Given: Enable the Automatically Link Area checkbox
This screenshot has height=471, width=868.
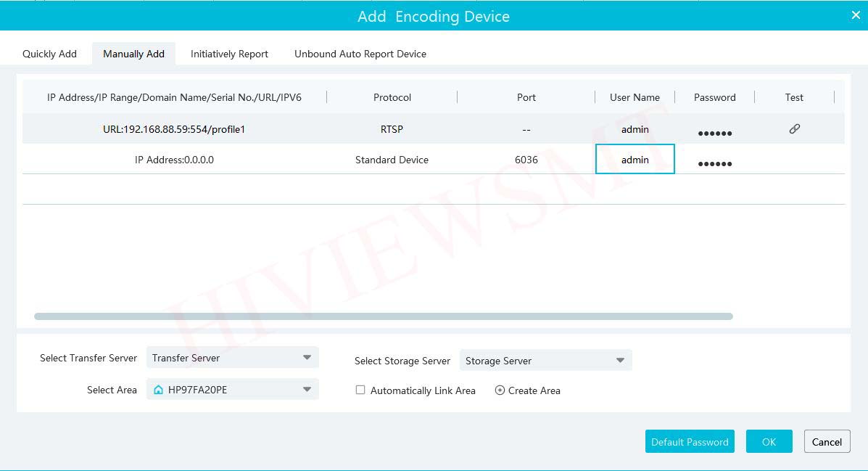Looking at the screenshot, I should [x=360, y=390].
